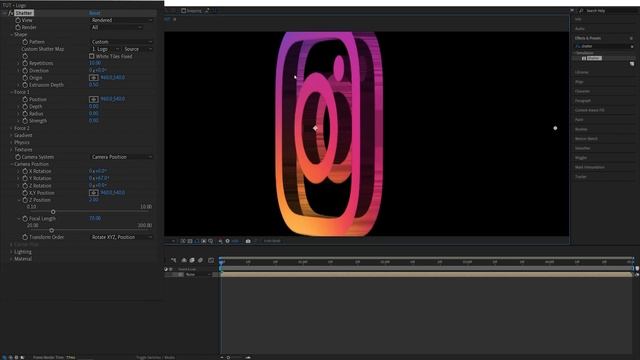Toggle stopwatch for Z Position
Viewport: 640px width, 360px height.
point(25,200)
